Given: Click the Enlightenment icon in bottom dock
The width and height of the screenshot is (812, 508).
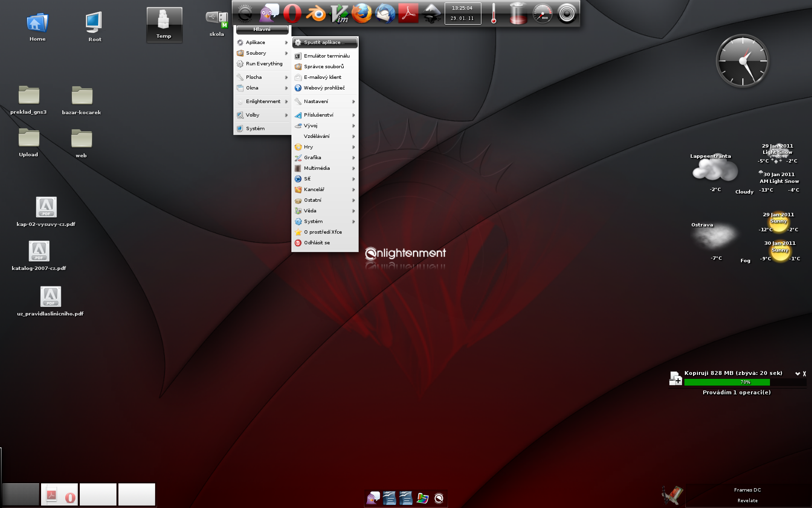Looking at the screenshot, I should click(x=439, y=498).
